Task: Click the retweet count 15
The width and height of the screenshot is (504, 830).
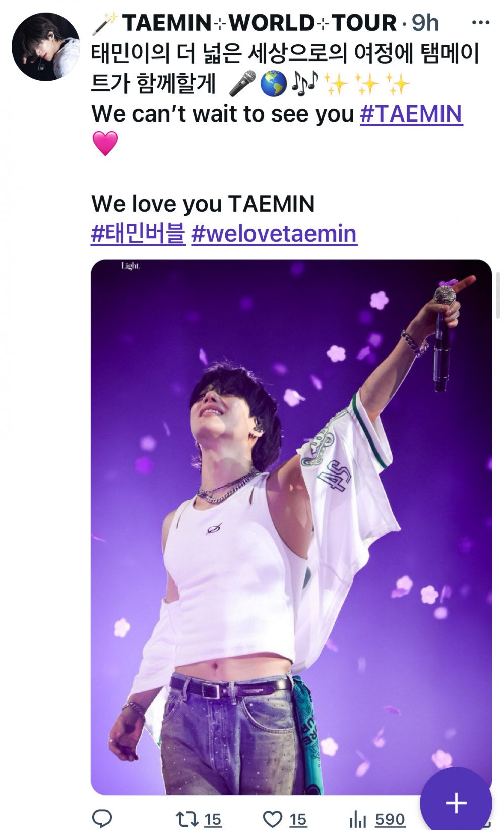Action: tap(213, 820)
